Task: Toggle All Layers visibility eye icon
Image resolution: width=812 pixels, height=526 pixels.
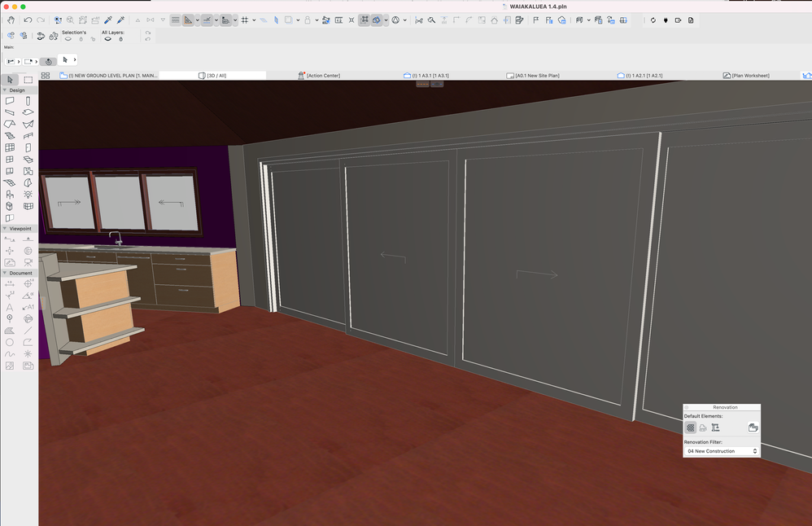Action: coord(107,39)
